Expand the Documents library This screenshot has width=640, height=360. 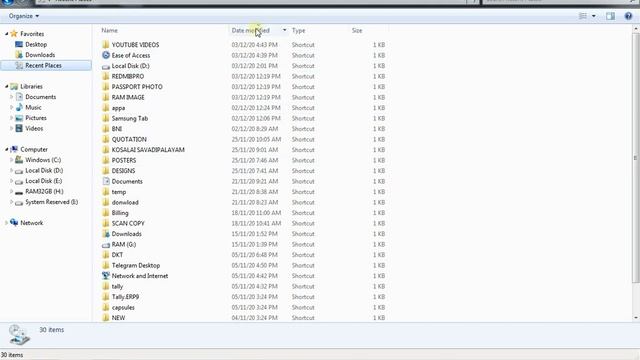click(11, 97)
